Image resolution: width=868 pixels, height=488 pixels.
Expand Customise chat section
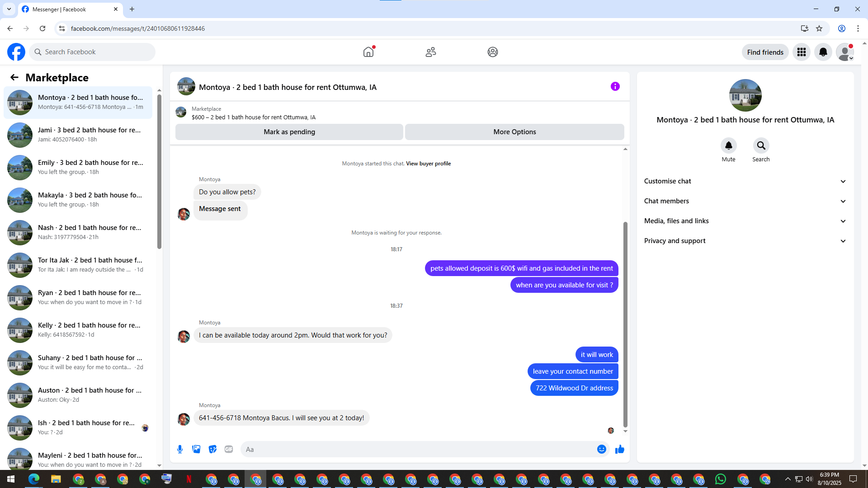[745, 181]
